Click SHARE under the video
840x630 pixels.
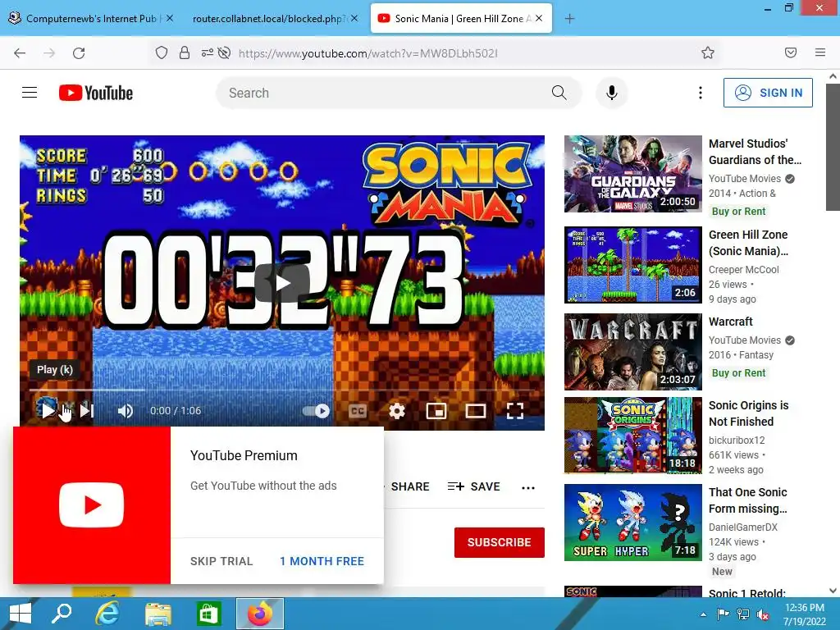point(410,486)
